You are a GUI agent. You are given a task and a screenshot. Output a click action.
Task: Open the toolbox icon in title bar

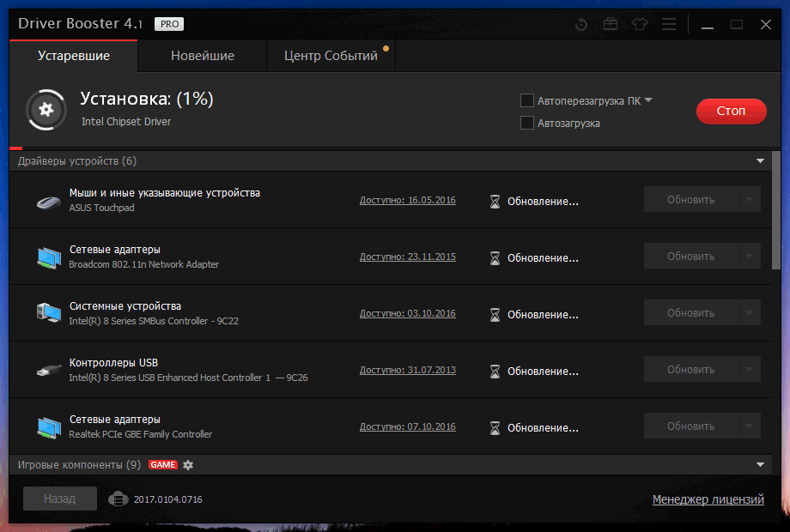click(x=611, y=24)
